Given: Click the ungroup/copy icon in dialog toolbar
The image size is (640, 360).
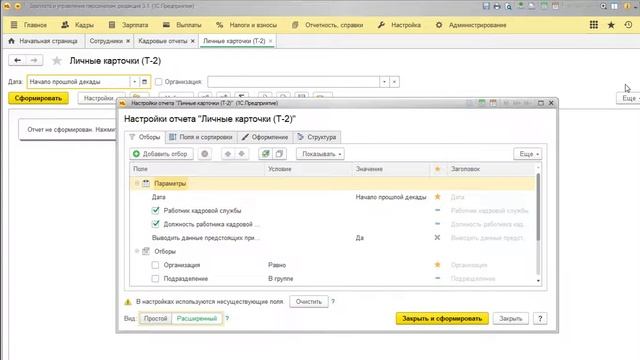Looking at the screenshot, I should pos(279,154).
